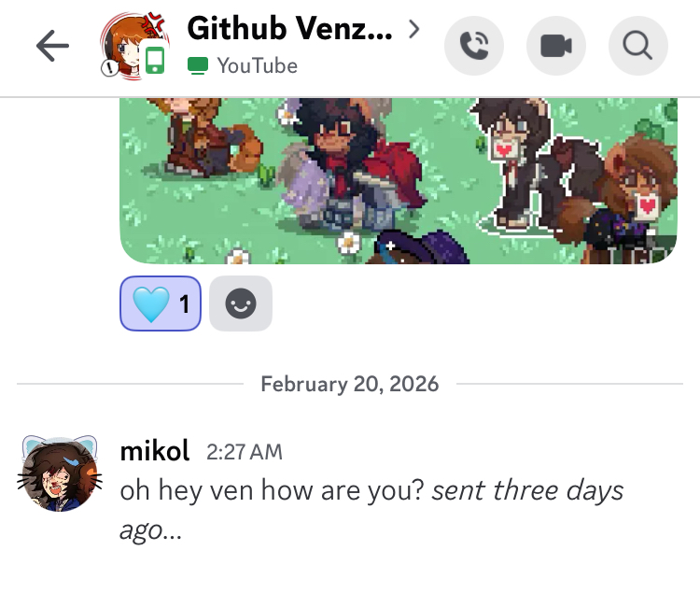The height and width of the screenshot is (593, 700).
Task: Open the Github Venz chat title
Action: pyautogui.click(x=289, y=29)
